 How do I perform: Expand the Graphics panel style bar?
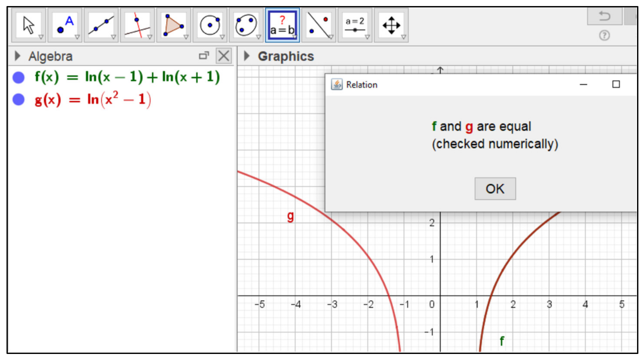coord(247,56)
